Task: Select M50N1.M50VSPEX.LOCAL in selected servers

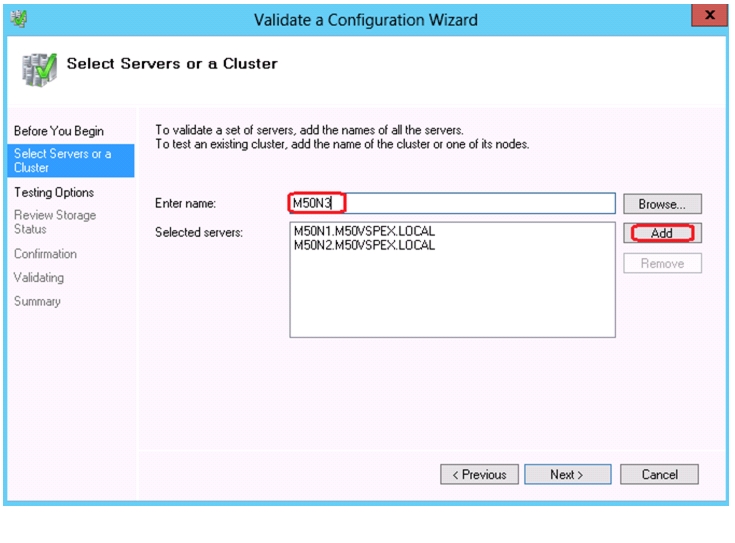Action: click(364, 231)
